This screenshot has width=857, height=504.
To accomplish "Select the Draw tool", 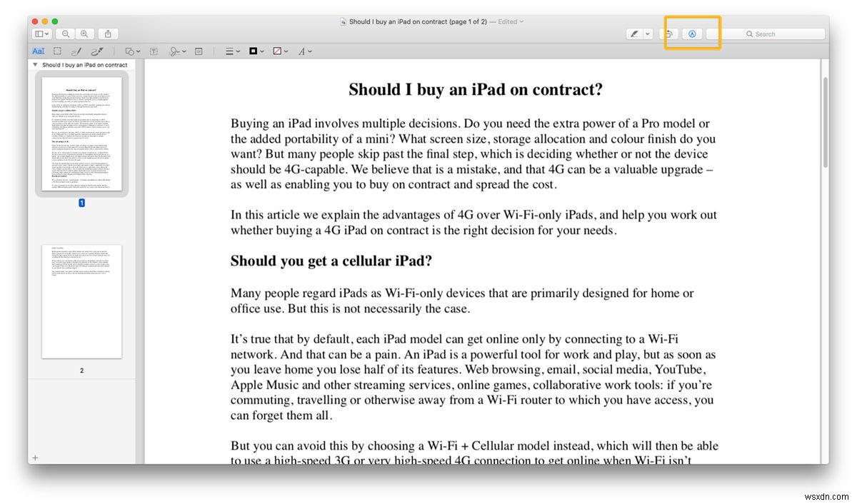I will tap(96, 51).
